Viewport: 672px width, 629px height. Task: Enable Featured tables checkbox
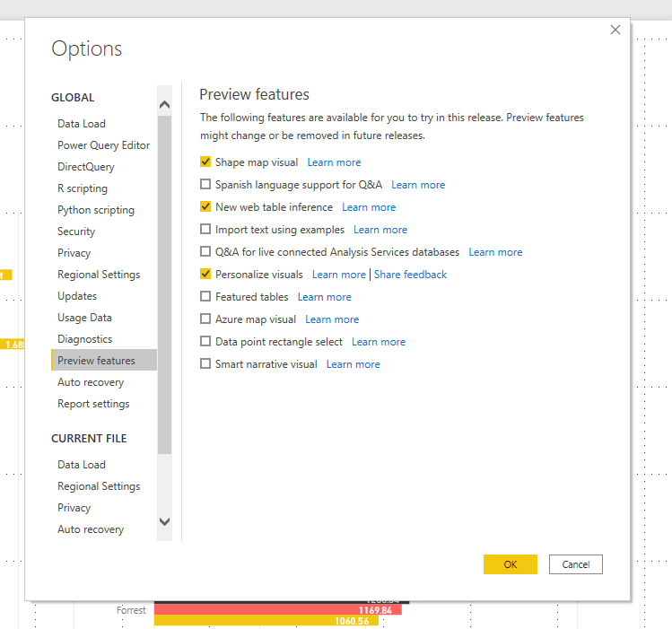(205, 296)
